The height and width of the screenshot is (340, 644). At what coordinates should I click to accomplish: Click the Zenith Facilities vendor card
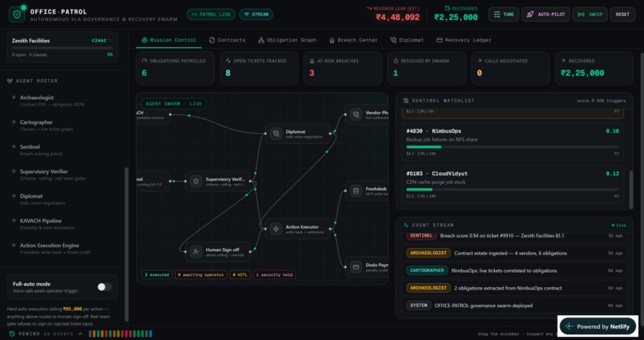click(62, 47)
